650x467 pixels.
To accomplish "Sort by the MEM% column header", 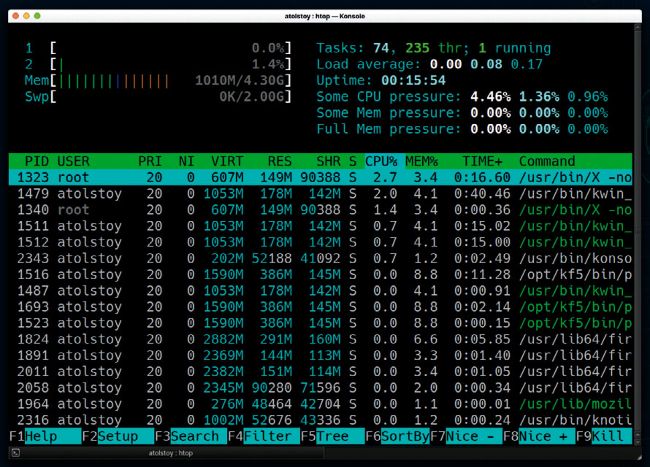I will [423, 160].
